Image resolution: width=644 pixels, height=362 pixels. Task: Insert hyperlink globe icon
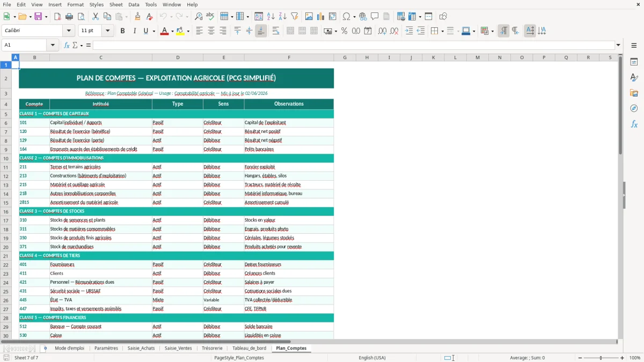tap(363, 17)
